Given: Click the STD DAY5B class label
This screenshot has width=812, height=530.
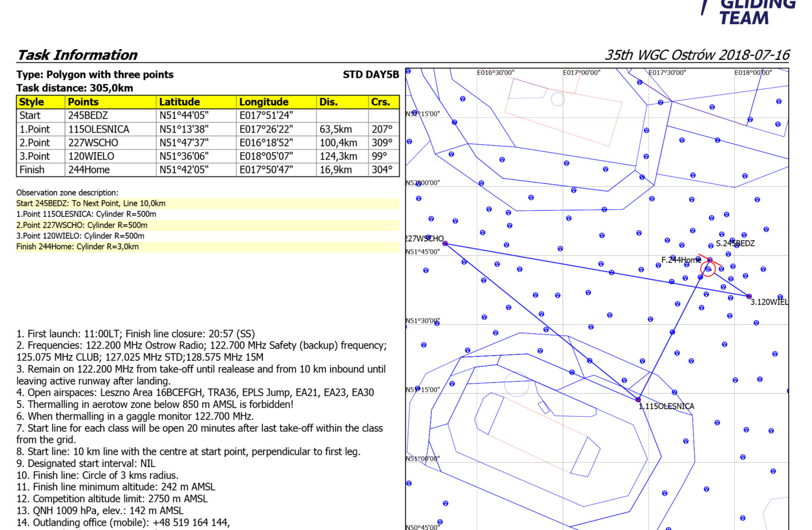Looking at the screenshot, I should coord(370,74).
